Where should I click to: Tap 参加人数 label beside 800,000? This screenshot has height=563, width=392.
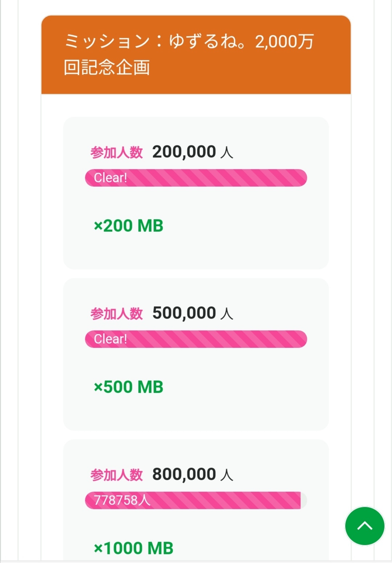coord(117,475)
